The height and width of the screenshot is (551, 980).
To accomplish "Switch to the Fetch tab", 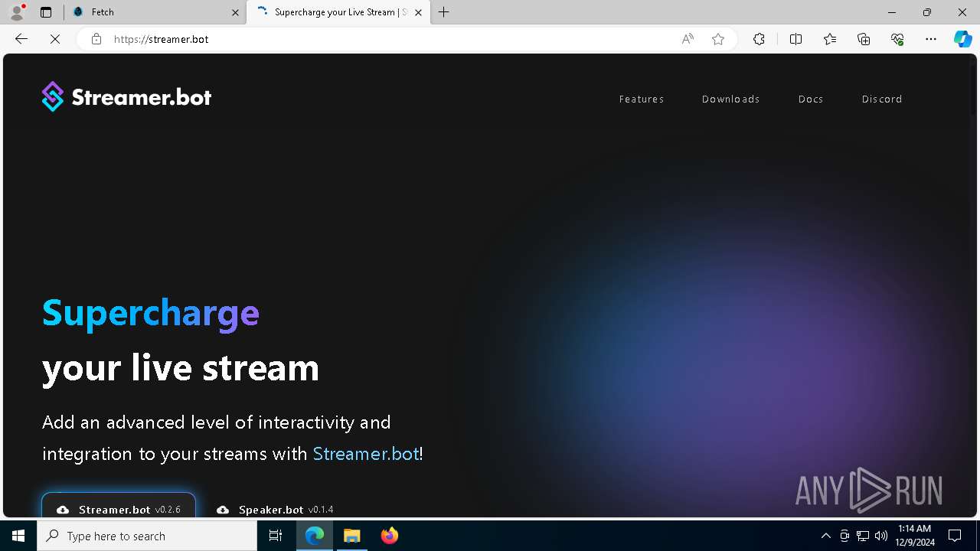I will pos(155,12).
